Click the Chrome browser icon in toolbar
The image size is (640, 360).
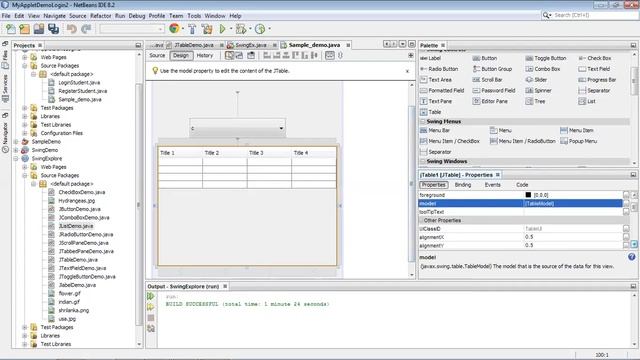pyautogui.click(x=174, y=29)
